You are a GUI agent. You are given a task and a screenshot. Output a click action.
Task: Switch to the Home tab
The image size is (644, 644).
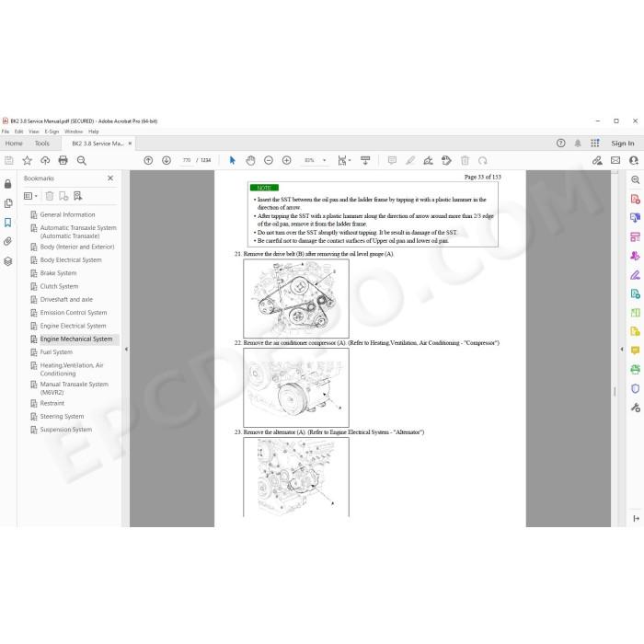(14, 144)
